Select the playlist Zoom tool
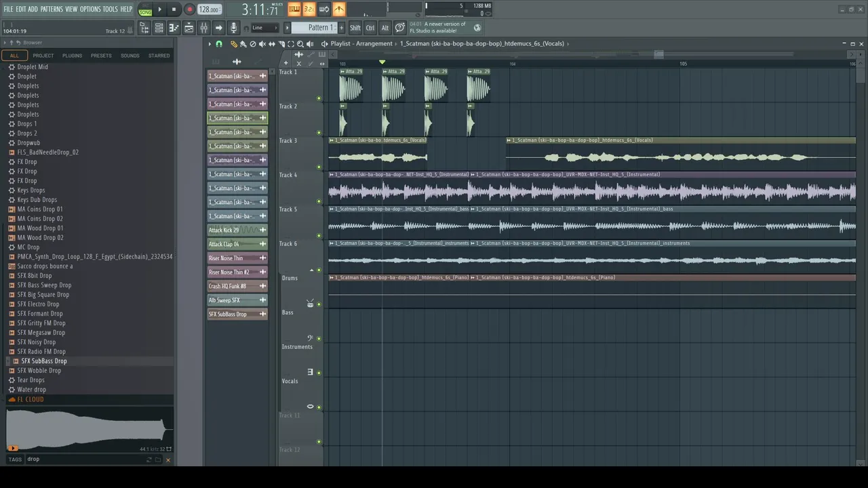The height and width of the screenshot is (488, 868). [300, 44]
